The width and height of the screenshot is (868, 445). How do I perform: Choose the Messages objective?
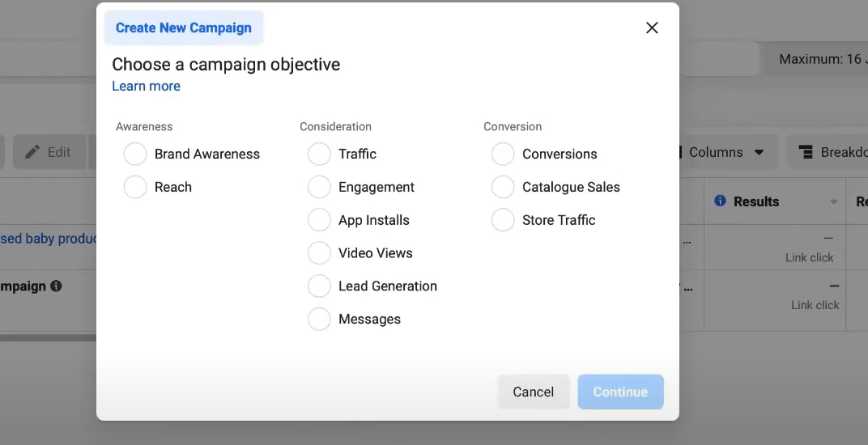click(x=319, y=320)
